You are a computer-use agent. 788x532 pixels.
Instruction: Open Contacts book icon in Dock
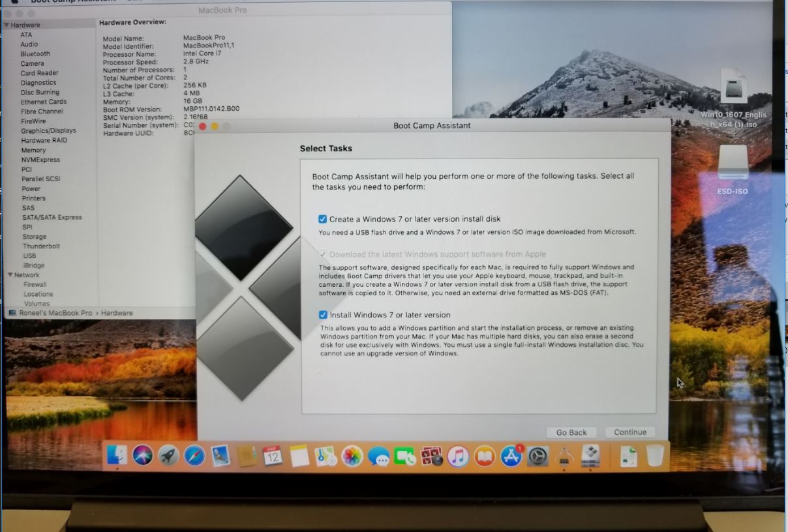(247, 456)
